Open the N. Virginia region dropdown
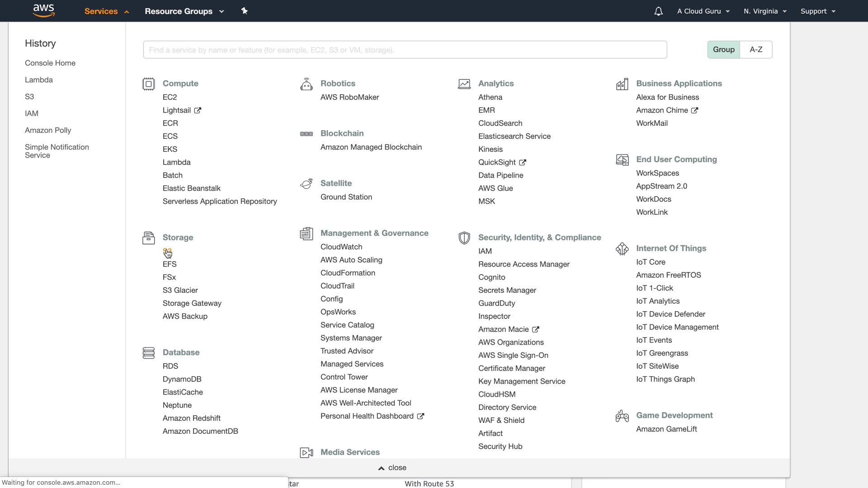This screenshot has width=868, height=488. (765, 11)
